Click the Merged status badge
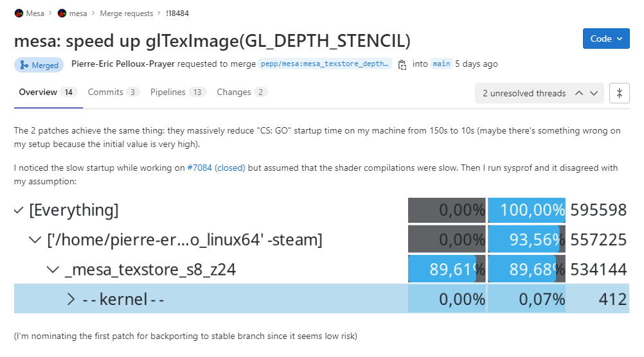 coord(39,65)
